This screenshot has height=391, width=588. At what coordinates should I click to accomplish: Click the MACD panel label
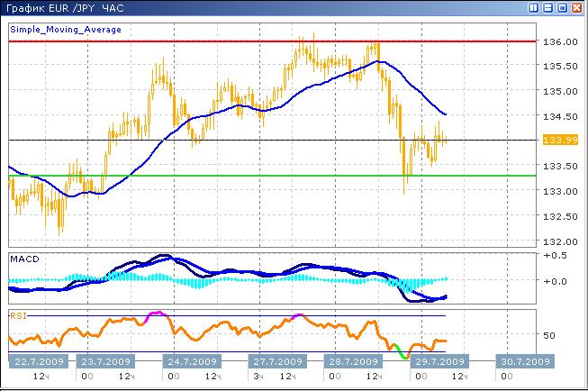[24, 259]
